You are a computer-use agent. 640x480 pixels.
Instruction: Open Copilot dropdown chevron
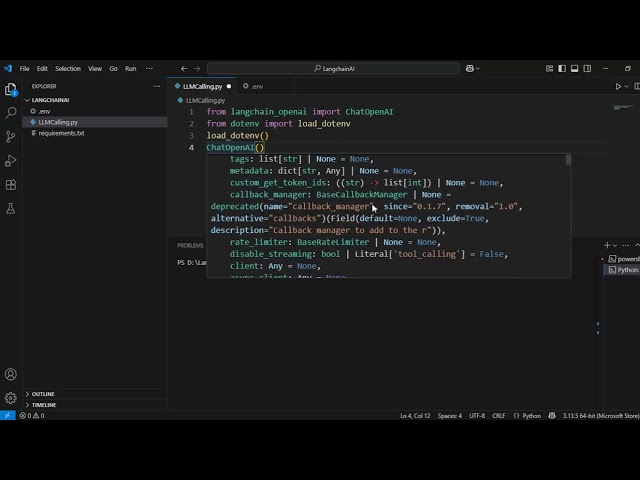[478, 69]
